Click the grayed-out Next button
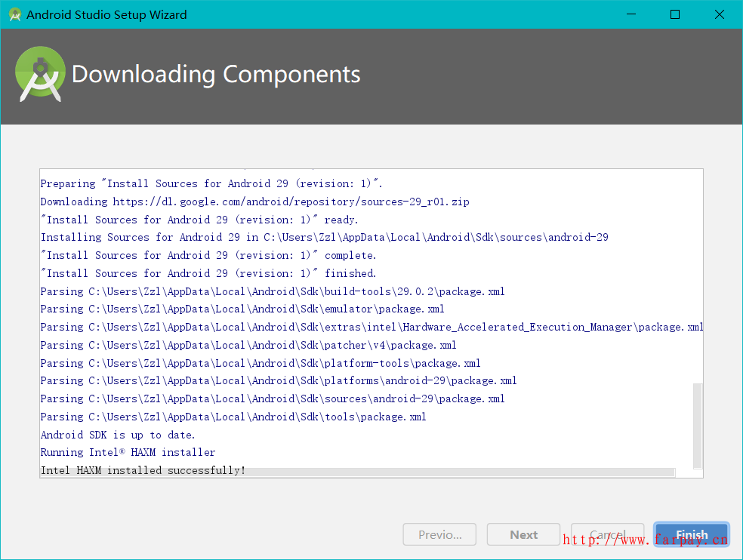The height and width of the screenshot is (560, 743). (x=523, y=534)
